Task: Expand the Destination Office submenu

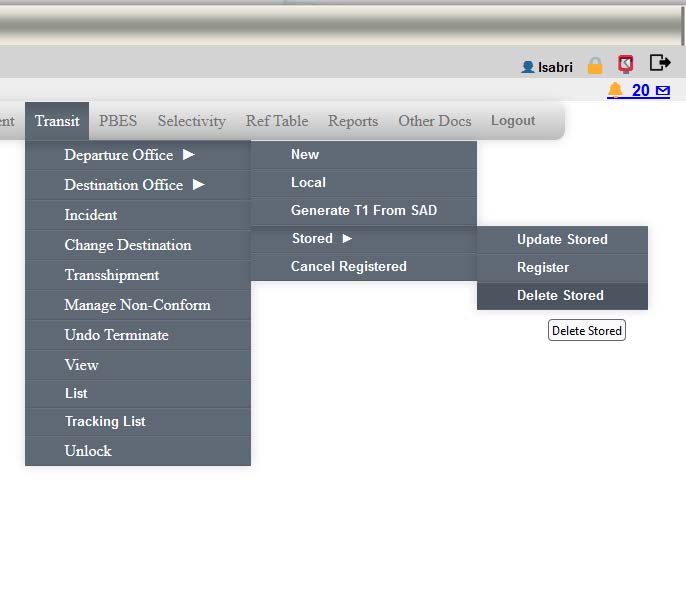Action: [x=134, y=185]
